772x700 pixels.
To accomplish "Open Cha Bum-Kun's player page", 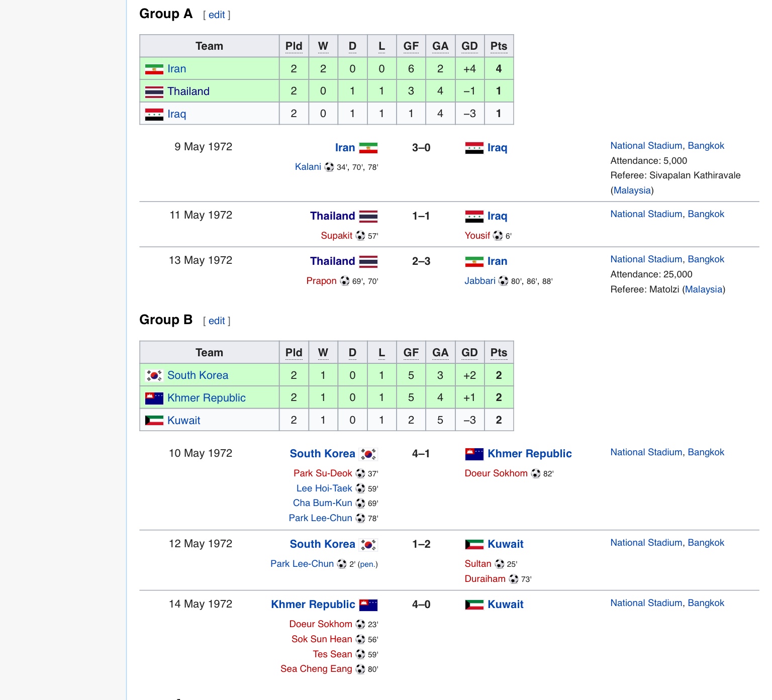I will click(323, 503).
